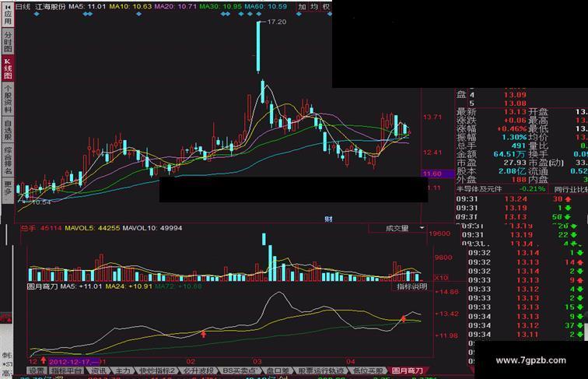The image size is (588, 379).
Task: Click the 江海股份 stock name
Action: pos(50,6)
